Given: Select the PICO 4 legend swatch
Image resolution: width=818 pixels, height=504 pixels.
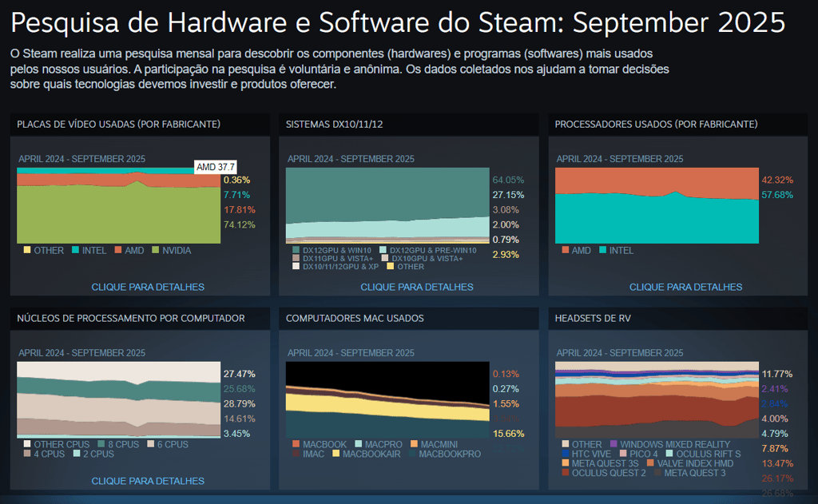Looking at the screenshot, I should [623, 454].
